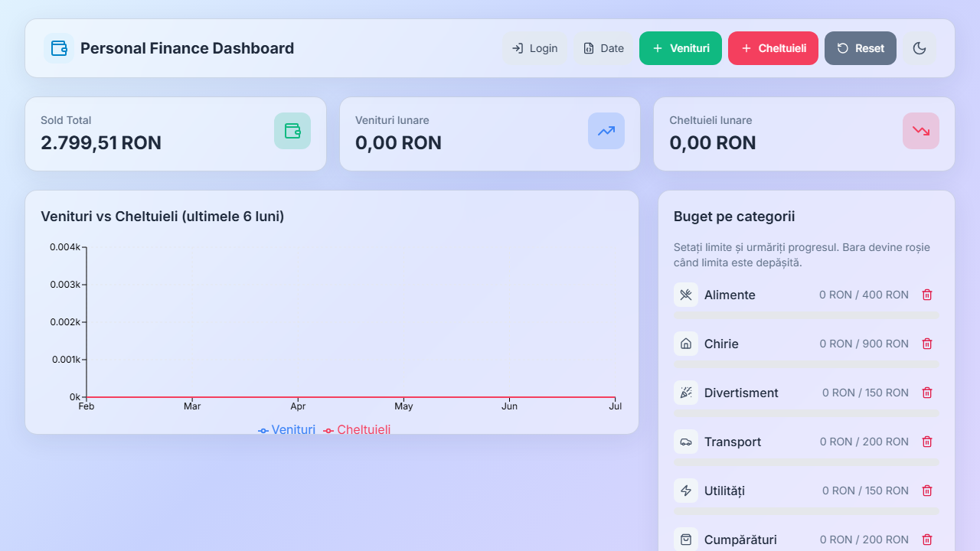Delete the Alimente budget with trash icon
The width and height of the screenshot is (980, 551).
click(x=927, y=295)
